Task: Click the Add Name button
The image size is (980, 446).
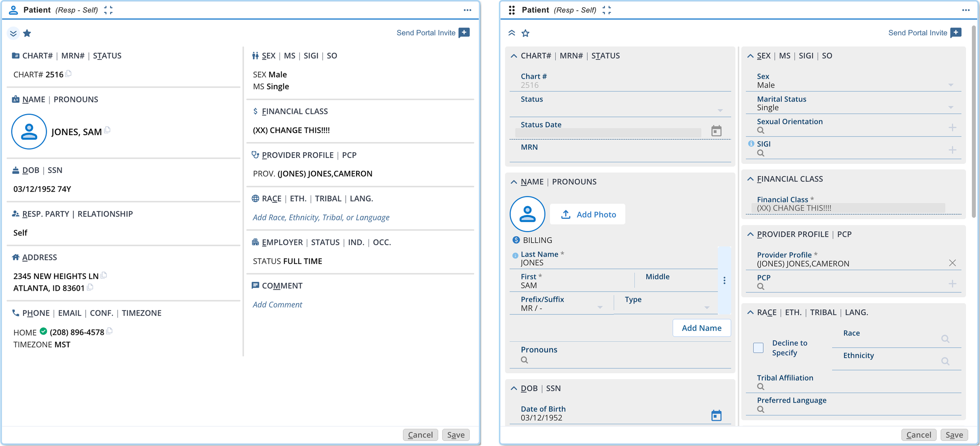Action: tap(701, 328)
